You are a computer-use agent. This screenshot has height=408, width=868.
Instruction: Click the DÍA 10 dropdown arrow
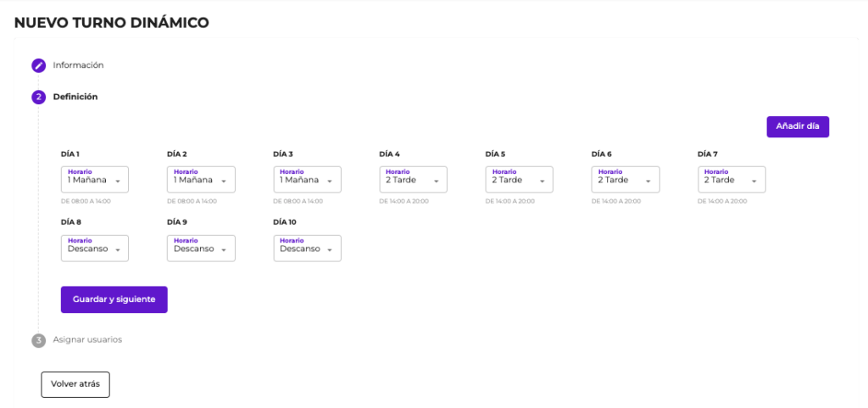pyautogui.click(x=330, y=249)
